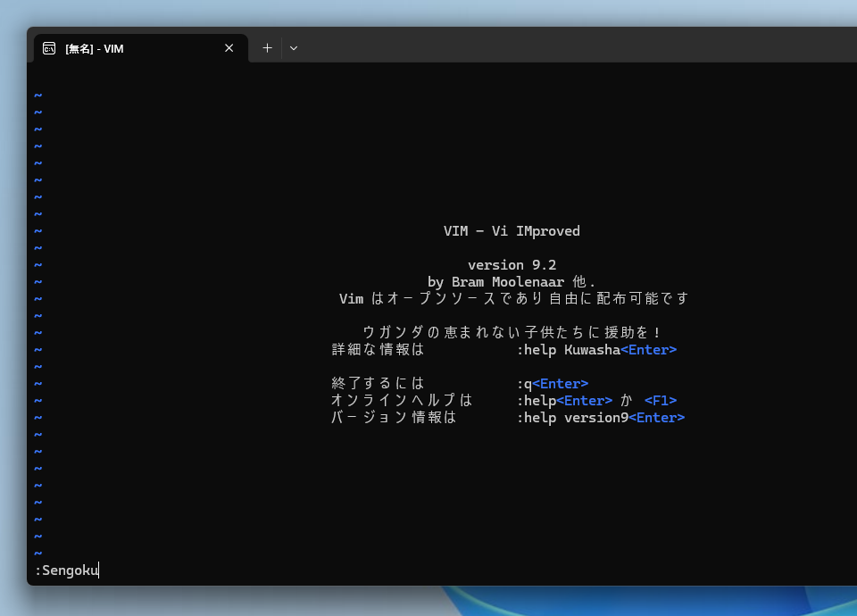Click the ':help version9<Enter>' text
Viewport: 857px width, 616px height.
[601, 418]
